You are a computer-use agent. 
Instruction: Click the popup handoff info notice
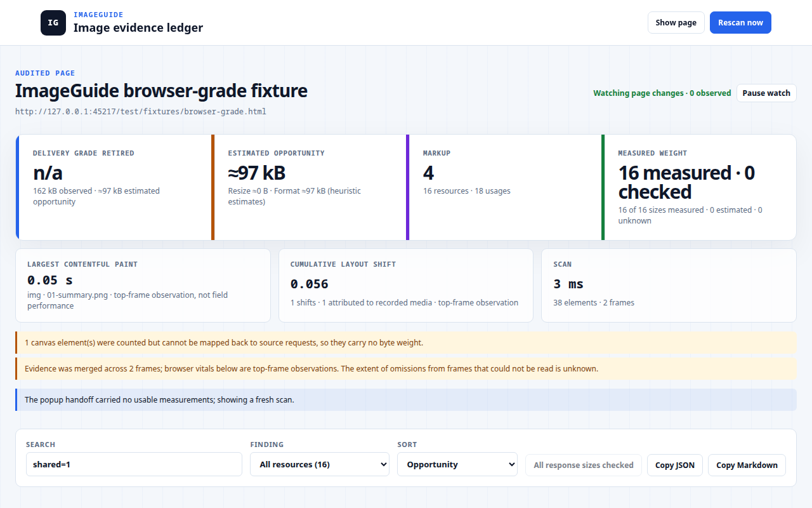pos(406,399)
